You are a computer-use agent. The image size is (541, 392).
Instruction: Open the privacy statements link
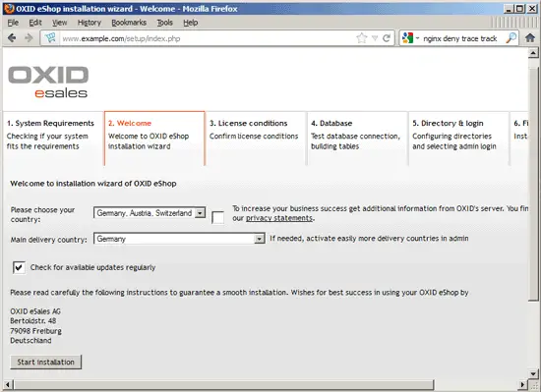(279, 218)
